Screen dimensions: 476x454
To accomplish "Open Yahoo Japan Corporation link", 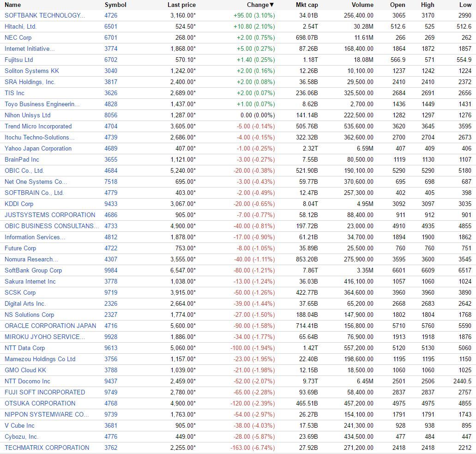I will (38, 149).
